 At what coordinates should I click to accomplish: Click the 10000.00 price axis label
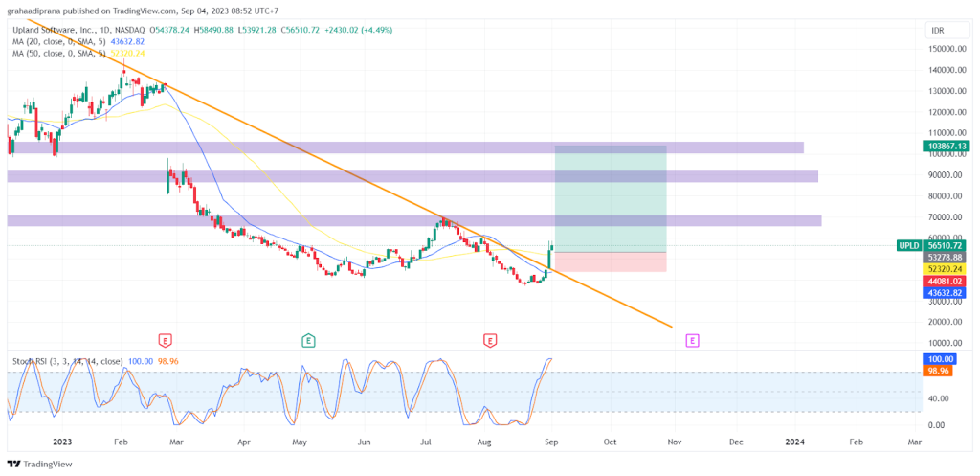[946, 344]
